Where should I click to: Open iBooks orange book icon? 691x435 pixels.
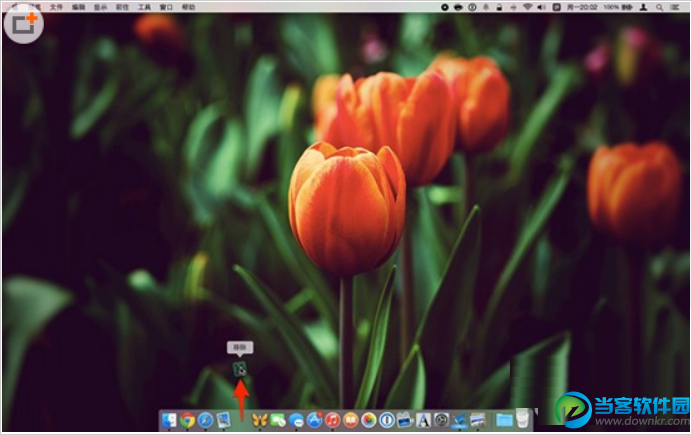(350, 420)
